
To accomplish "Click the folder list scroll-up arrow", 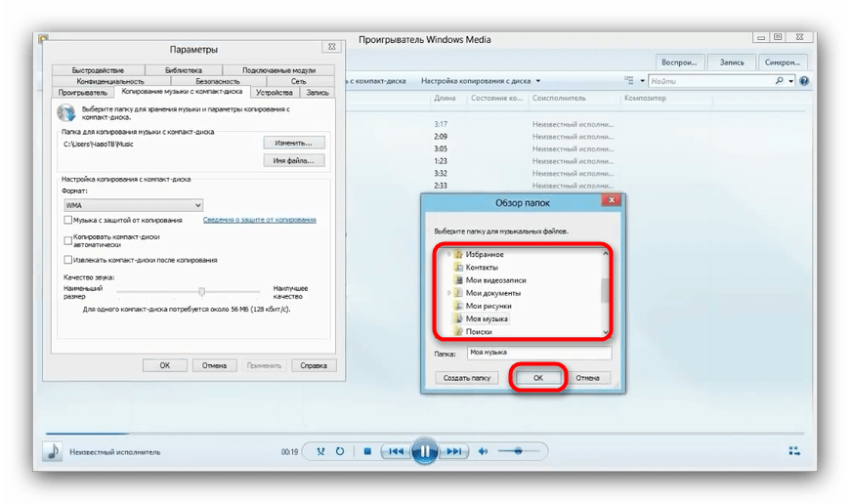I will (x=606, y=253).
